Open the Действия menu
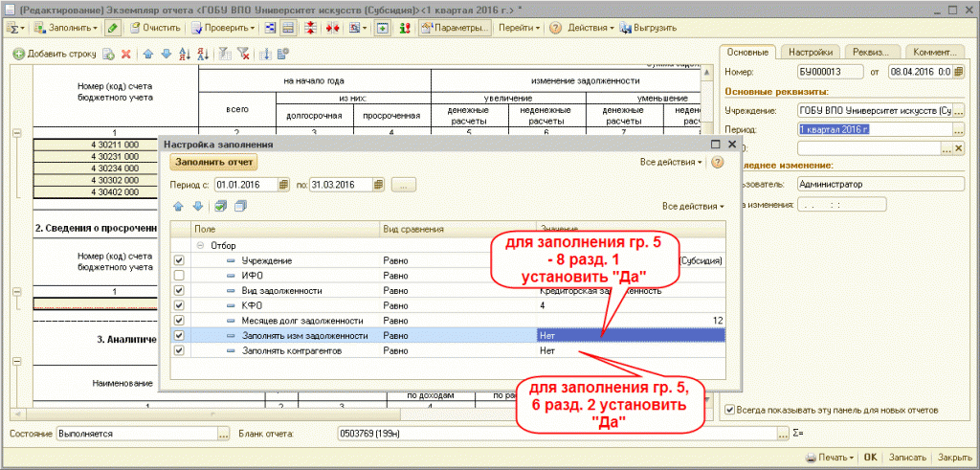 pyautogui.click(x=590, y=28)
